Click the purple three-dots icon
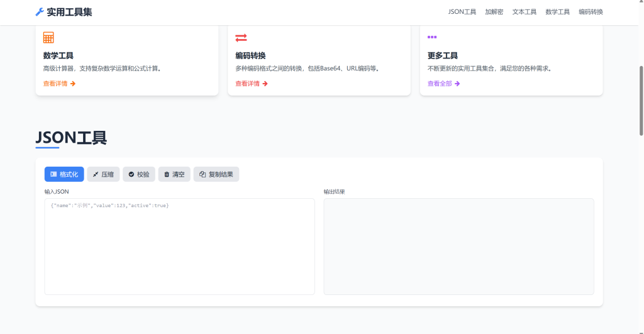Viewport: 644px width, 334px height. tap(432, 37)
